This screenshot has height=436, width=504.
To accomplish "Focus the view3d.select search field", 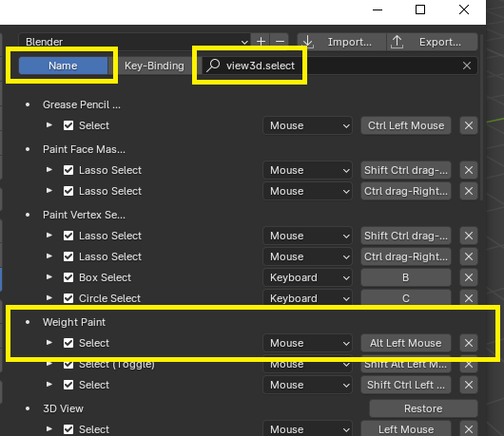I will (x=339, y=66).
